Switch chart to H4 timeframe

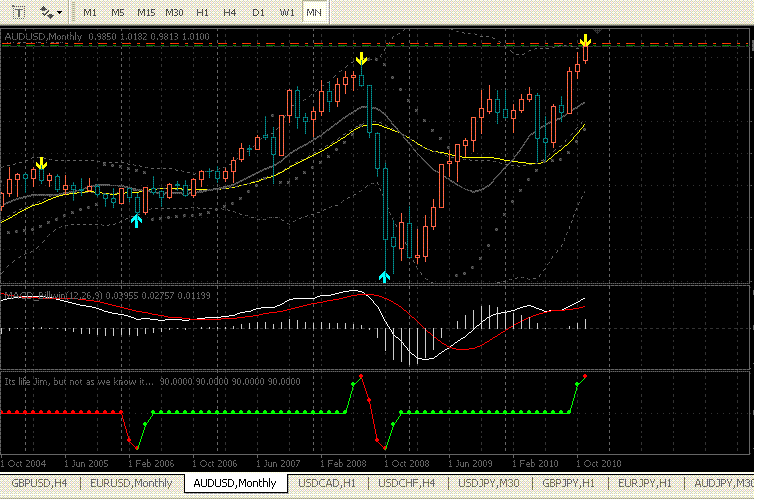(x=230, y=13)
